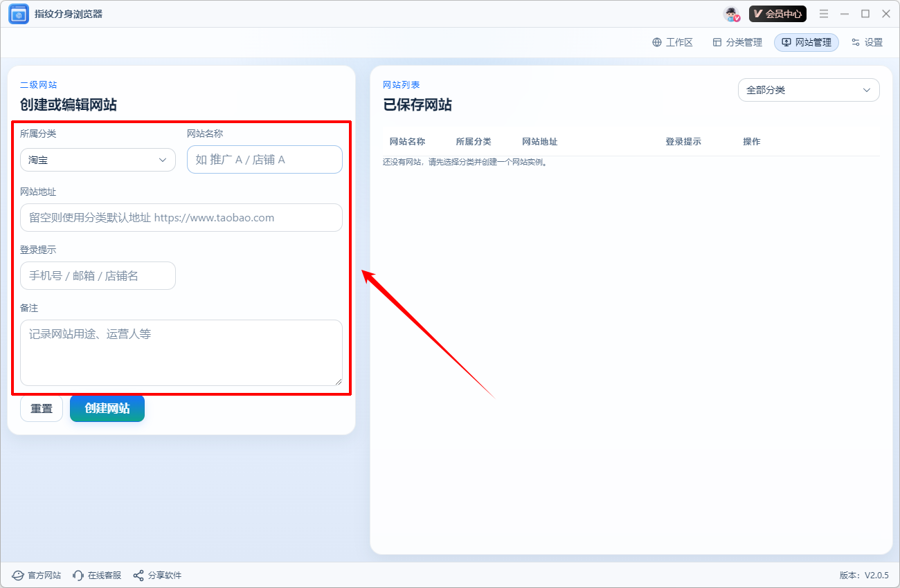Viewport: 900px width, 588px height.
Task: Click into the 网站地址 input field
Action: [181, 217]
